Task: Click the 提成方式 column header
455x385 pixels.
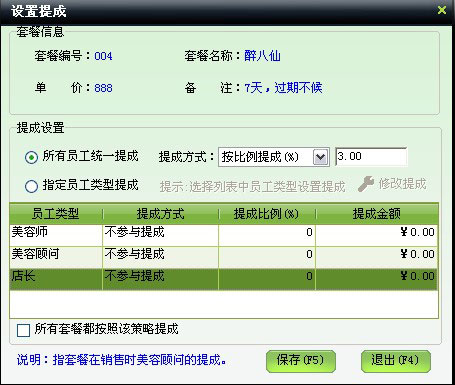Action: (161, 214)
